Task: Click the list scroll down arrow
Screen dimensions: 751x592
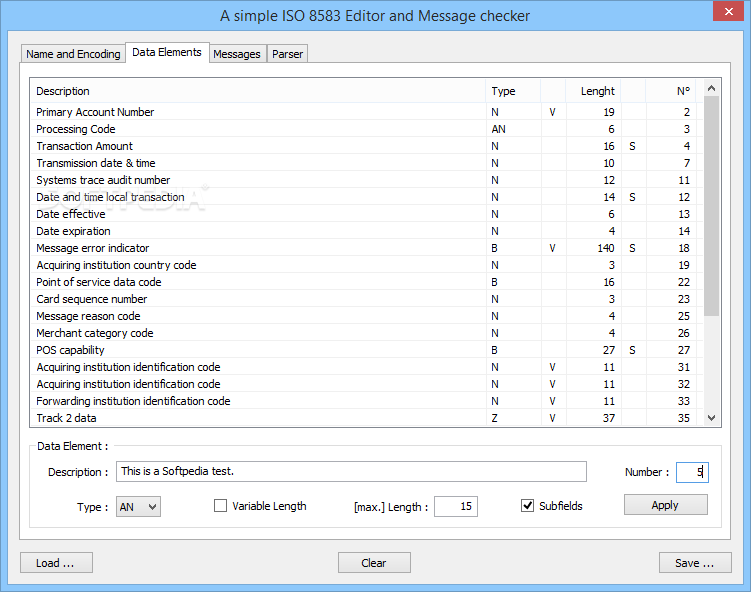Action: click(x=711, y=418)
